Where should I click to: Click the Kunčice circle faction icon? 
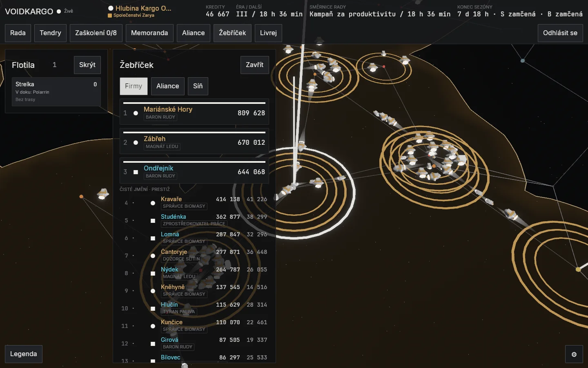pyautogui.click(x=153, y=326)
